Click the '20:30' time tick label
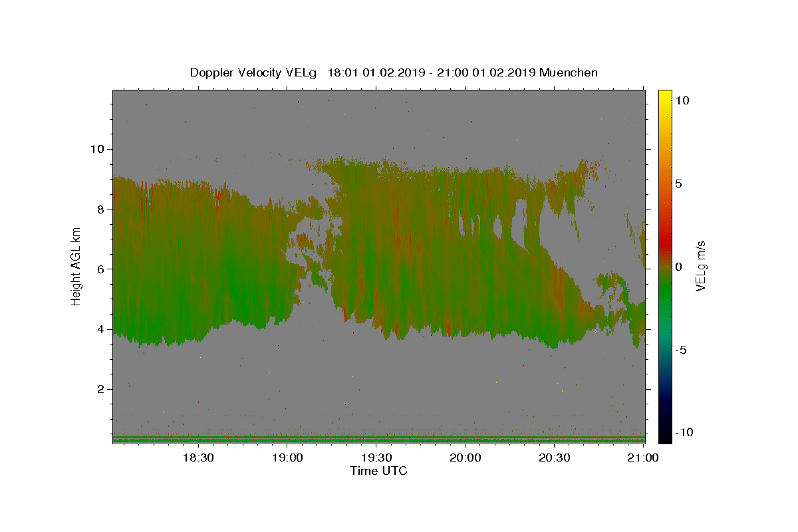The image size is (798, 532). pos(554,458)
